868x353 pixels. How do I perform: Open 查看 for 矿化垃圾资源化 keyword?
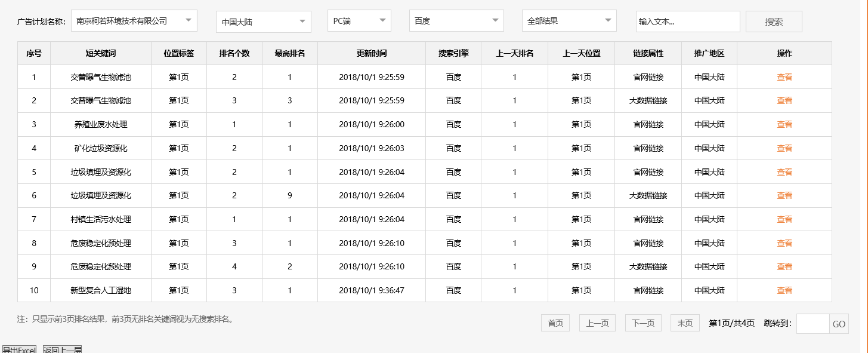click(783, 148)
